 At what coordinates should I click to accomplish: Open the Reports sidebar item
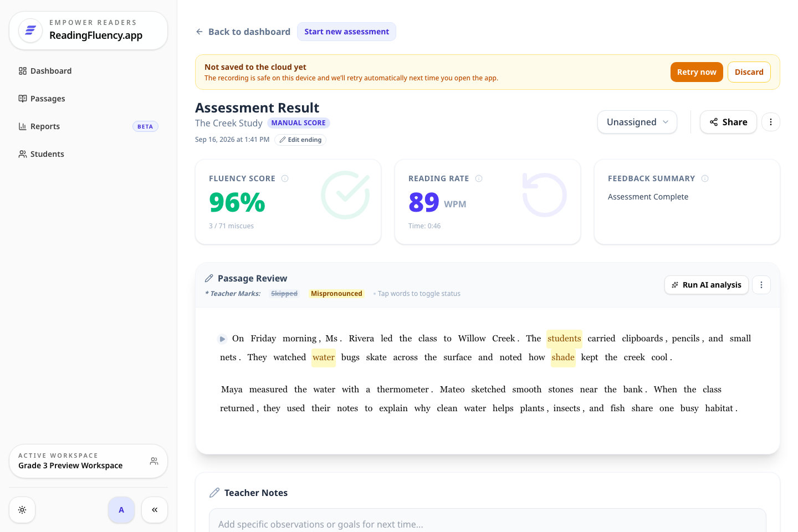click(x=89, y=126)
